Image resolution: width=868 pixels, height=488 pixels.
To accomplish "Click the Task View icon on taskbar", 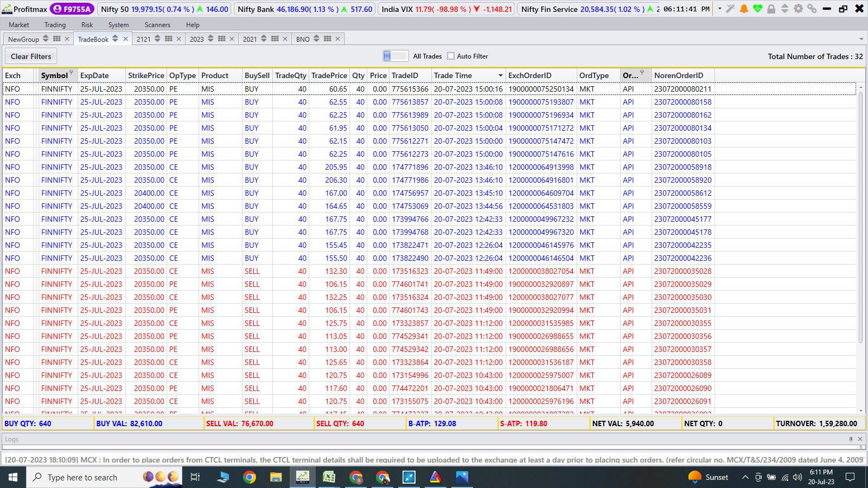I will [195, 477].
